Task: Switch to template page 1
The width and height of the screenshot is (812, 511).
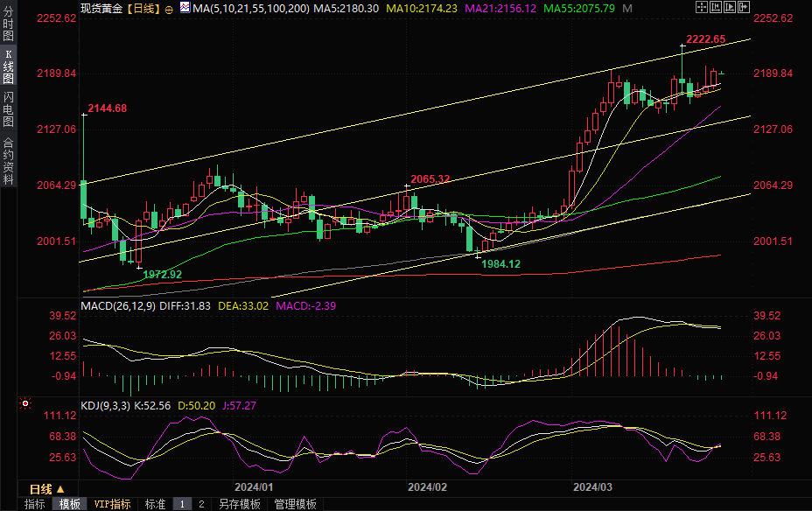Action: pos(183,504)
